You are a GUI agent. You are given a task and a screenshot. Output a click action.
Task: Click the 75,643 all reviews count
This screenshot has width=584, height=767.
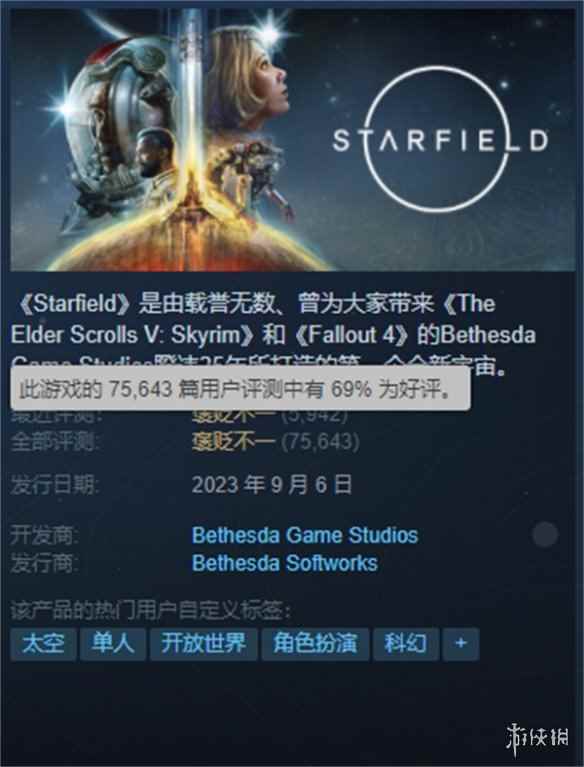tap(320, 442)
